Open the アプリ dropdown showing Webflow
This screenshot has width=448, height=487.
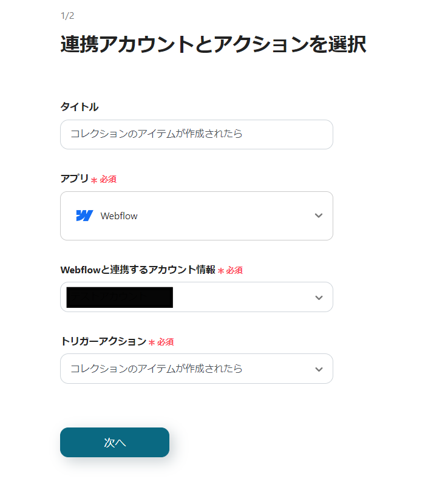pos(196,216)
